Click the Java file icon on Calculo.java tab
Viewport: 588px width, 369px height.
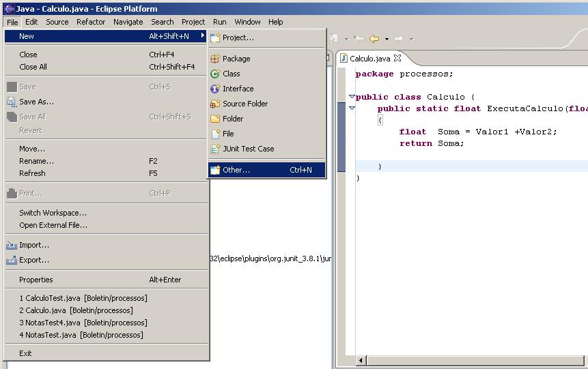point(344,59)
